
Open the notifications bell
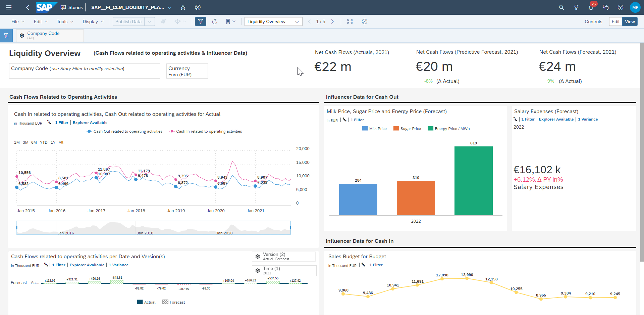pyautogui.click(x=591, y=7)
